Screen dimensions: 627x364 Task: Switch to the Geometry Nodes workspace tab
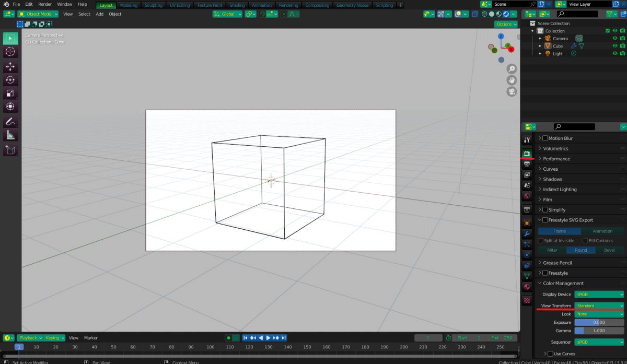click(x=352, y=5)
